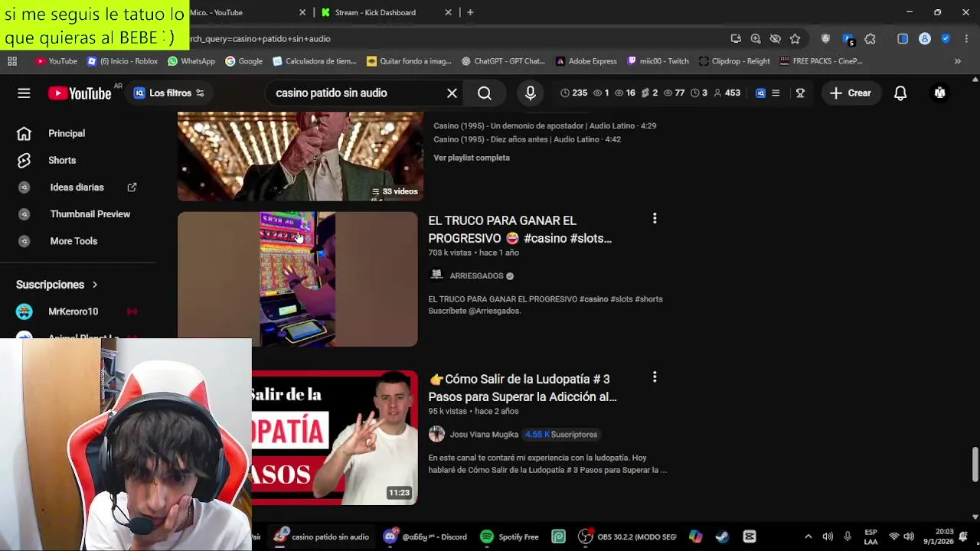Visit the ARRIESGADOS channel

[476, 275]
